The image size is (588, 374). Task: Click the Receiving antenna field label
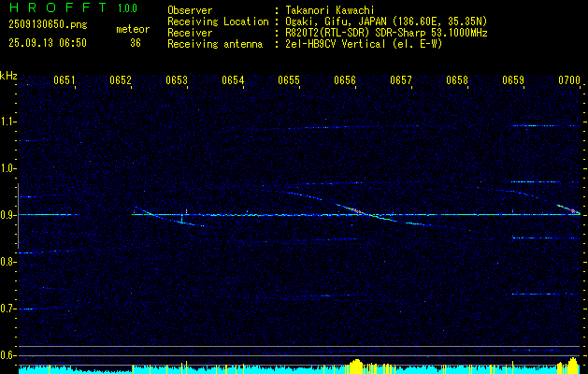click(215, 44)
